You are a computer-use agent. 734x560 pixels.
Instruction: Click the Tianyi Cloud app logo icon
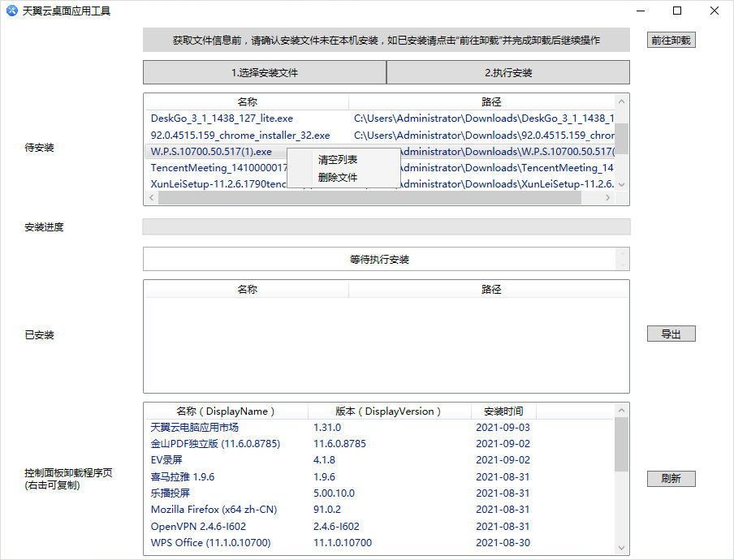coord(11,11)
